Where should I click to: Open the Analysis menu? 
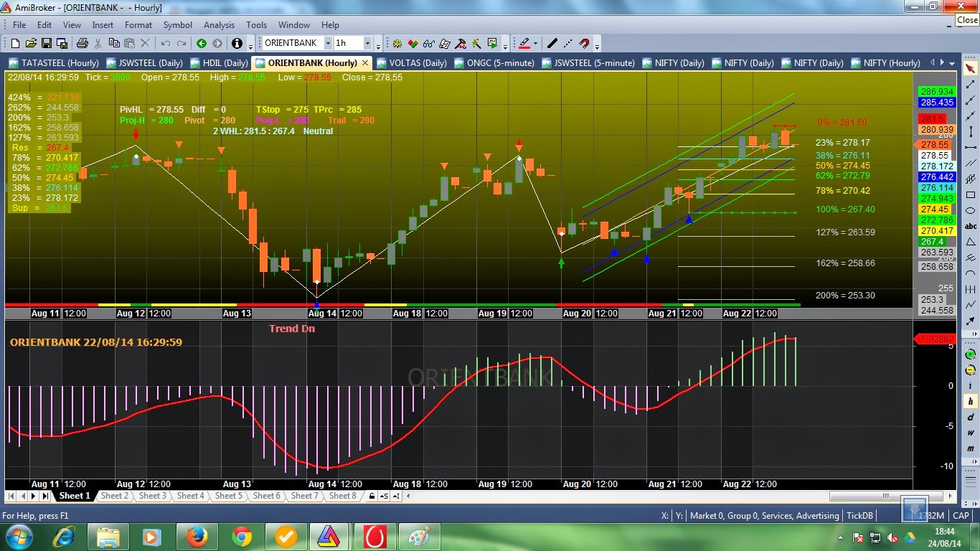pyautogui.click(x=219, y=24)
